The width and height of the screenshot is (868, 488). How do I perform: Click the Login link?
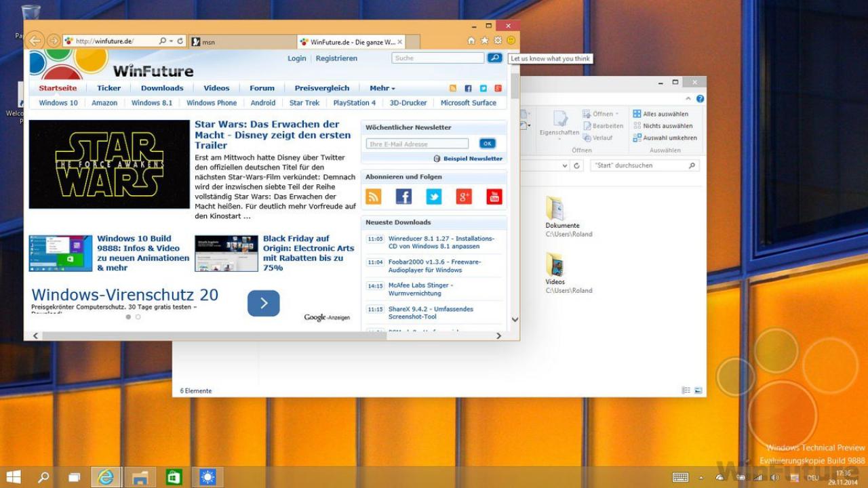(297, 58)
